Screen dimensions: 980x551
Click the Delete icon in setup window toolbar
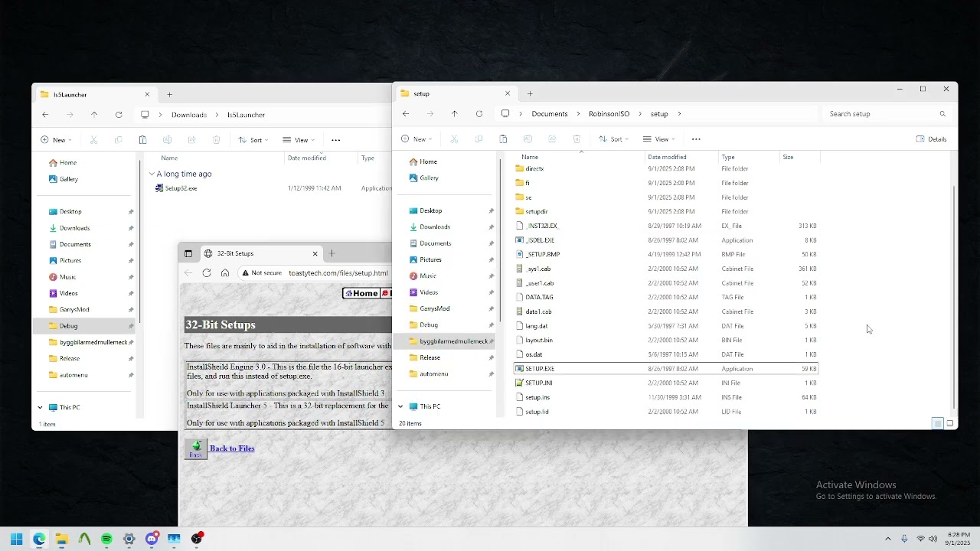tap(577, 139)
